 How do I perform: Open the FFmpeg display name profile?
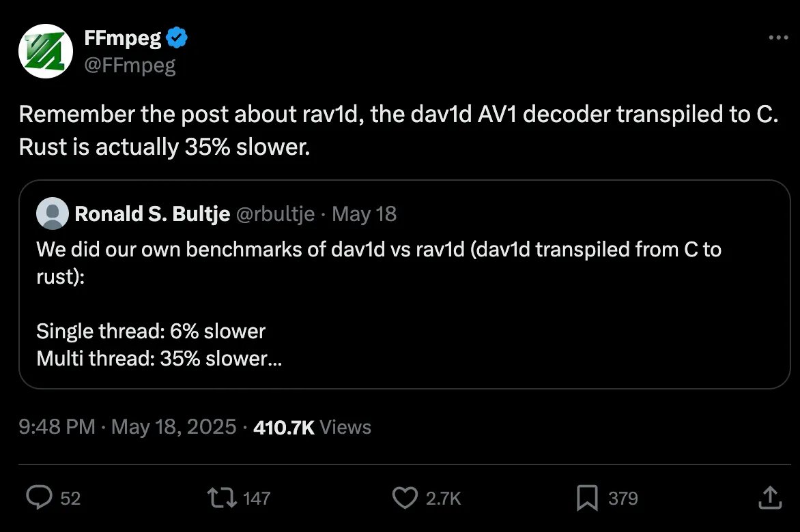(x=122, y=39)
